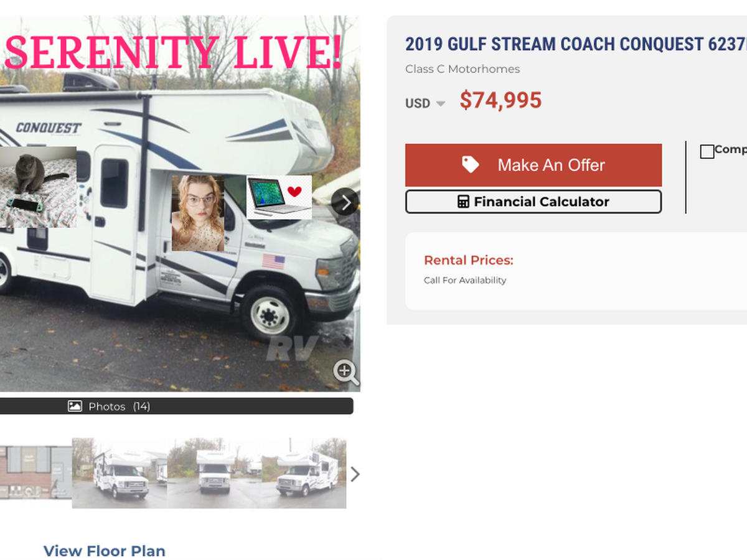
Task: Click the magnifier zoom icon on main photo
Action: click(346, 372)
